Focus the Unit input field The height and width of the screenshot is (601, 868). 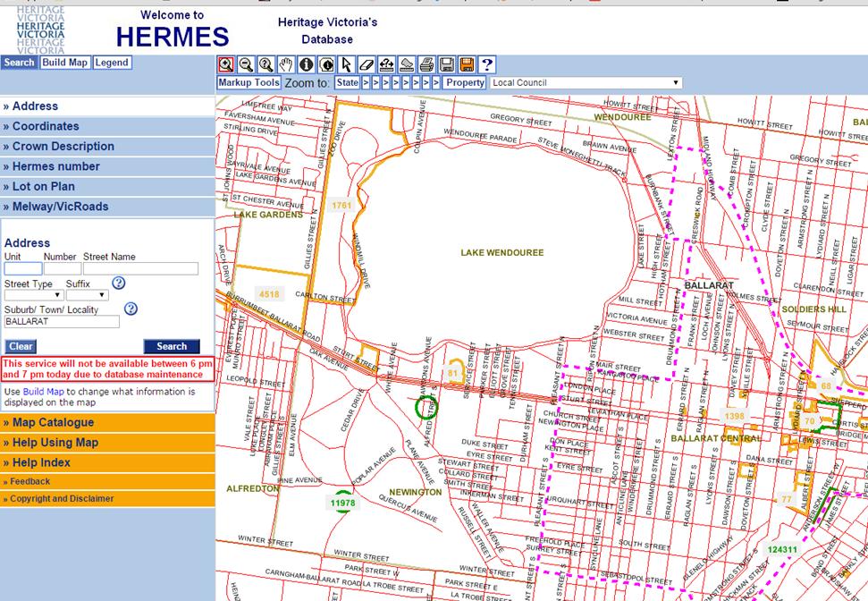23,269
